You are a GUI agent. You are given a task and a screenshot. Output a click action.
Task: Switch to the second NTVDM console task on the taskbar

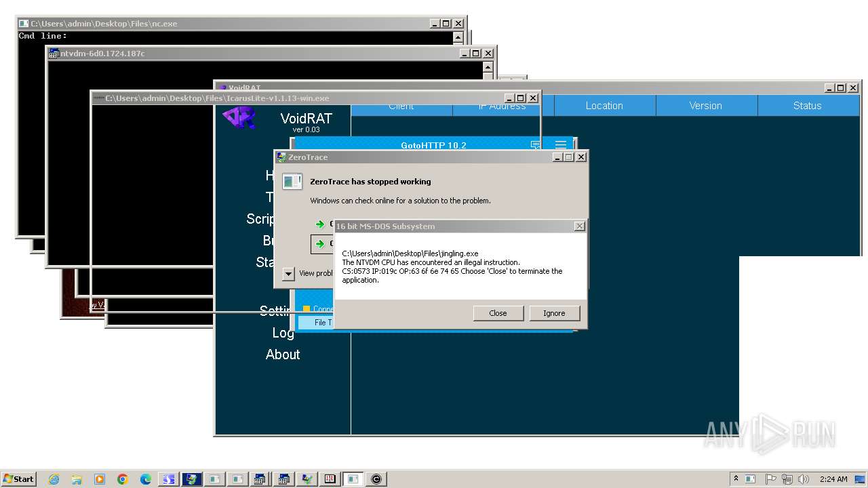(x=283, y=479)
